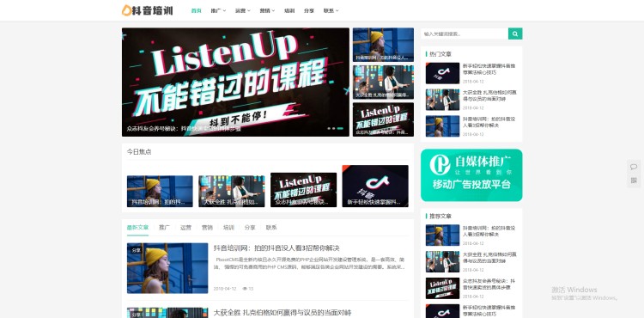Expand the 运营 nav dropdown
Viewport: 644px width, 318px height.
[243, 10]
